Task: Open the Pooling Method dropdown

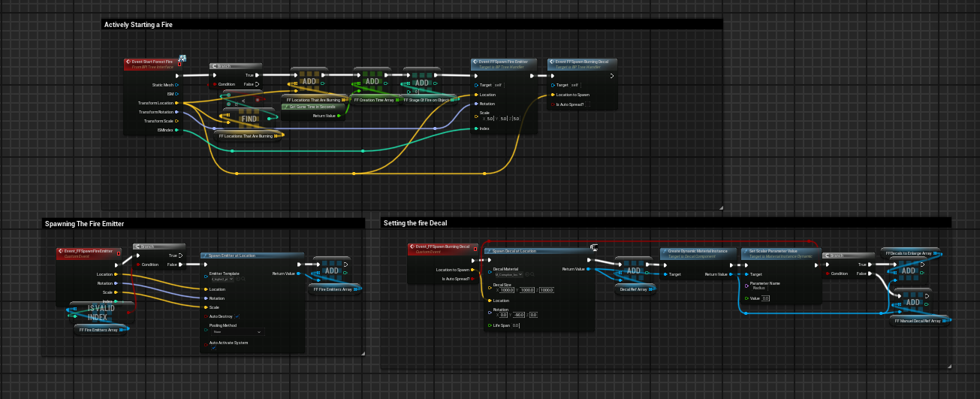Action: [x=237, y=331]
